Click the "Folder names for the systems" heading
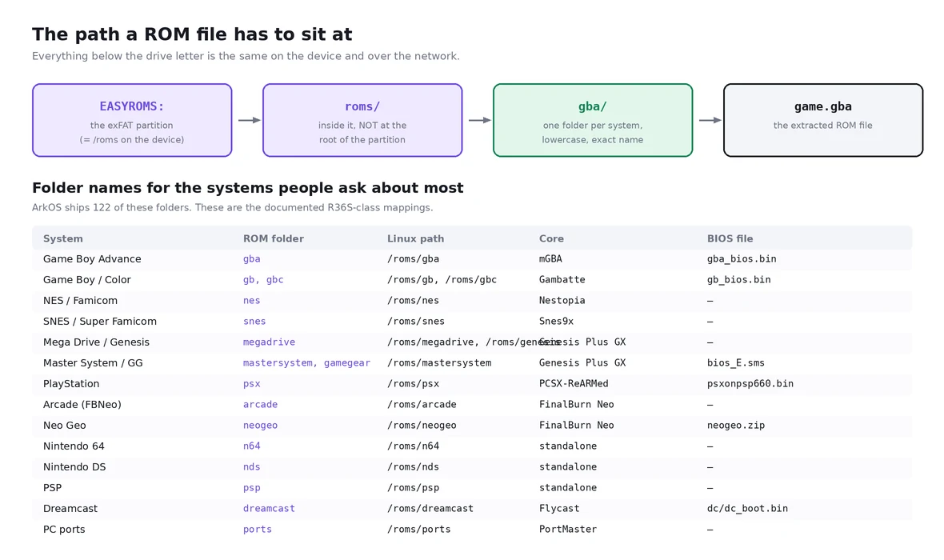944x560 pixels. [x=247, y=188]
